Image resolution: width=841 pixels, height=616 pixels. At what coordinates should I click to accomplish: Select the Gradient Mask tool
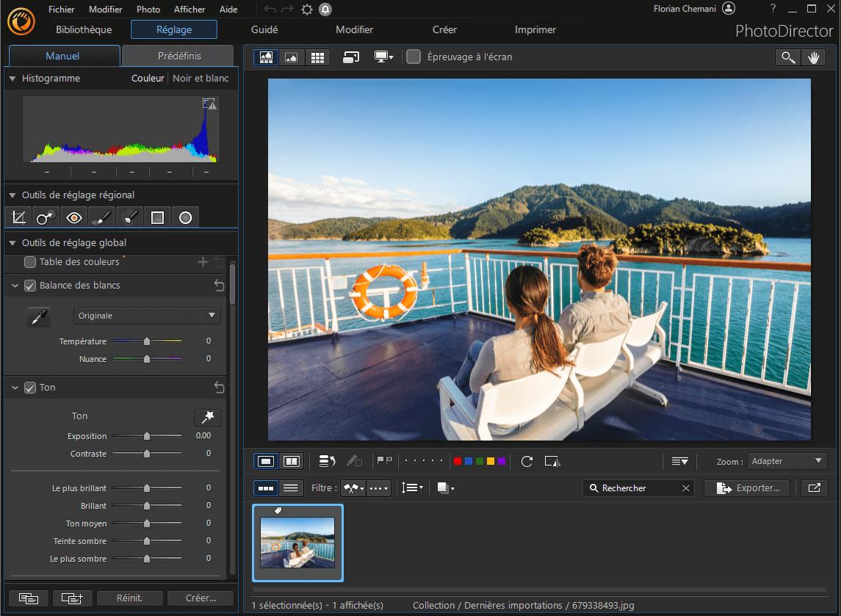(x=157, y=217)
